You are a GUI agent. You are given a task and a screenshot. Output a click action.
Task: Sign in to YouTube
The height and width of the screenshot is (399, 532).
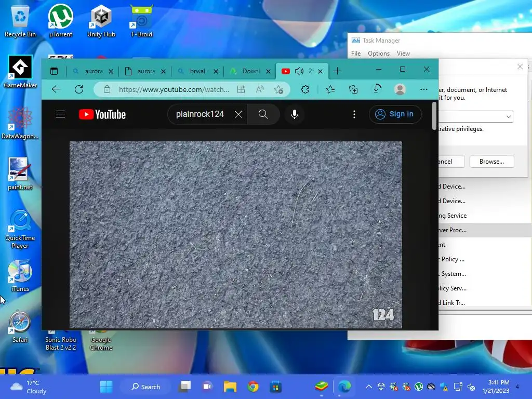(395, 114)
